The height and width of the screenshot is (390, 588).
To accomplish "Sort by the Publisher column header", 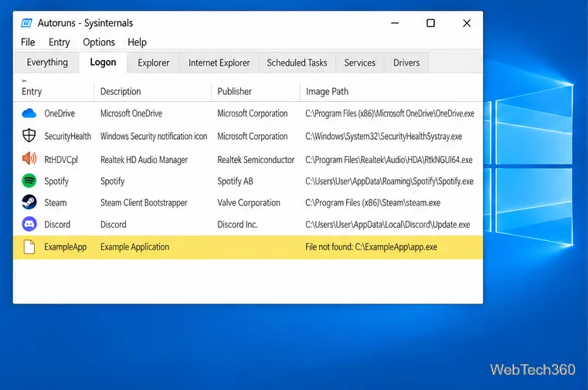I will 256,91.
